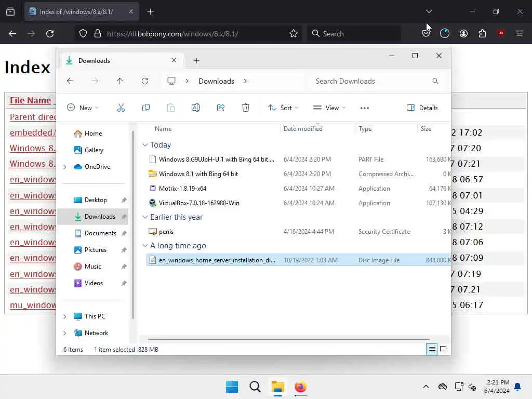Open the mu_window link in the Firefox page
The width and height of the screenshot is (532, 399).
click(33, 305)
